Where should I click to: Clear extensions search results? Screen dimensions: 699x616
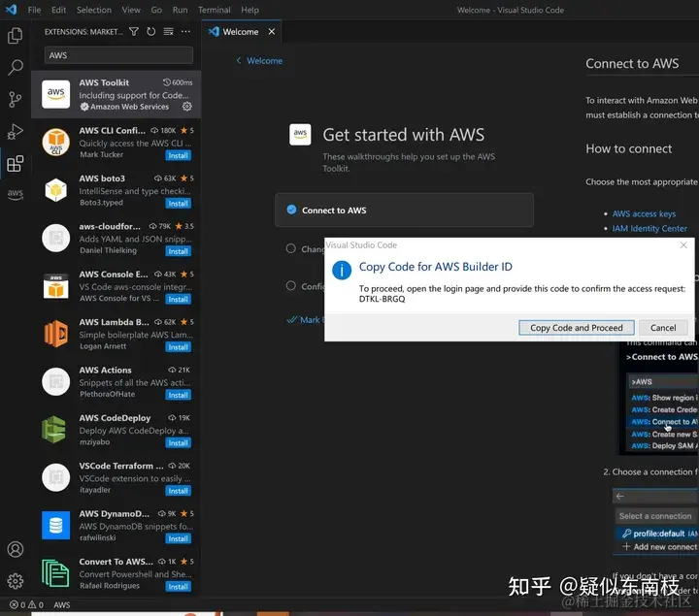click(168, 32)
